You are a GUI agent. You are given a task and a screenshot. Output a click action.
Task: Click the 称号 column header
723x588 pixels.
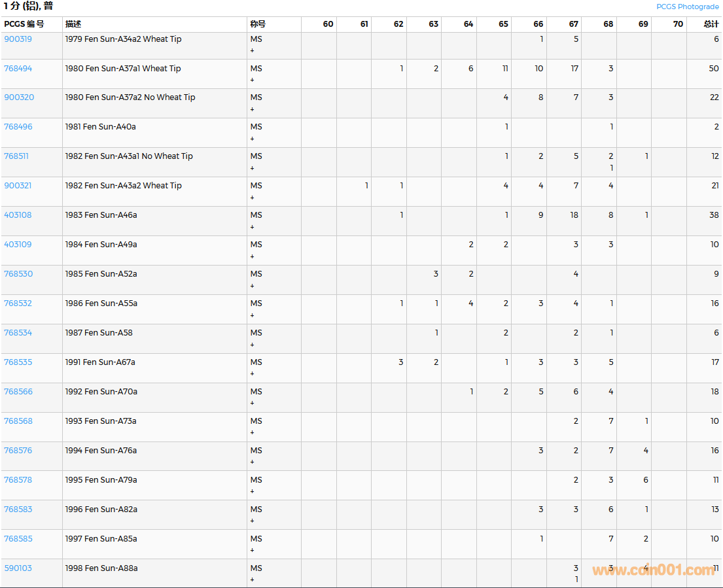point(258,24)
